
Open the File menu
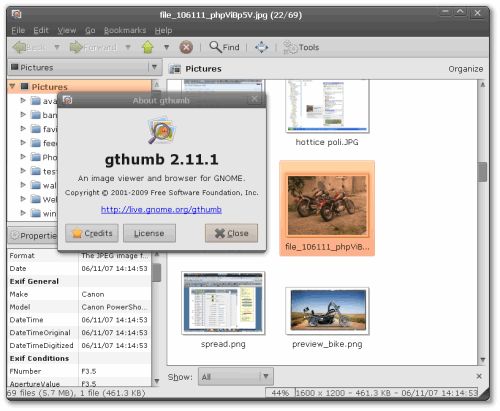[18, 30]
